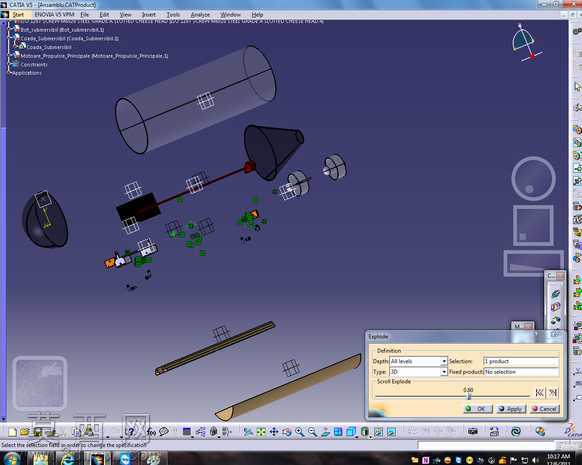Click the Fixed product selection field
582x465 pixels.
521,371
